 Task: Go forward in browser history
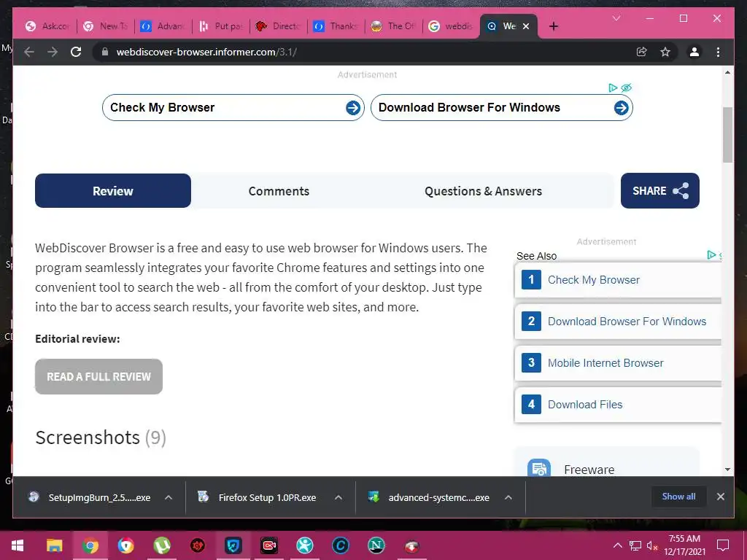pos(53,52)
